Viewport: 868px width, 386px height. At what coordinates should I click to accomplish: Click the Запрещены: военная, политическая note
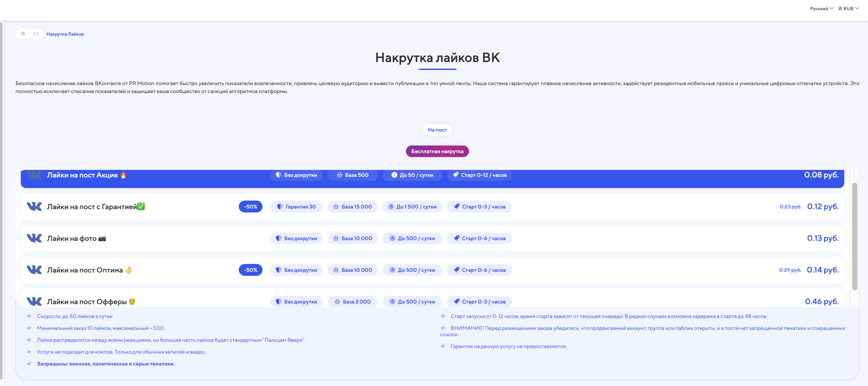106,364
